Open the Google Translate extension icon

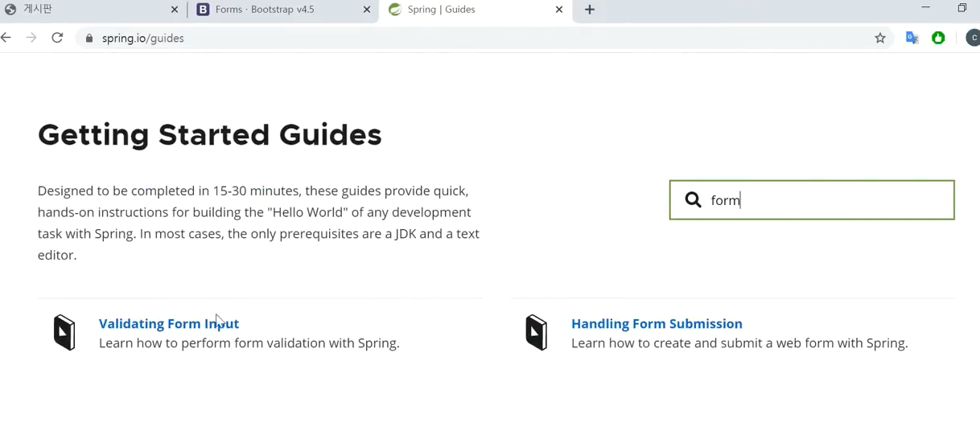click(912, 38)
